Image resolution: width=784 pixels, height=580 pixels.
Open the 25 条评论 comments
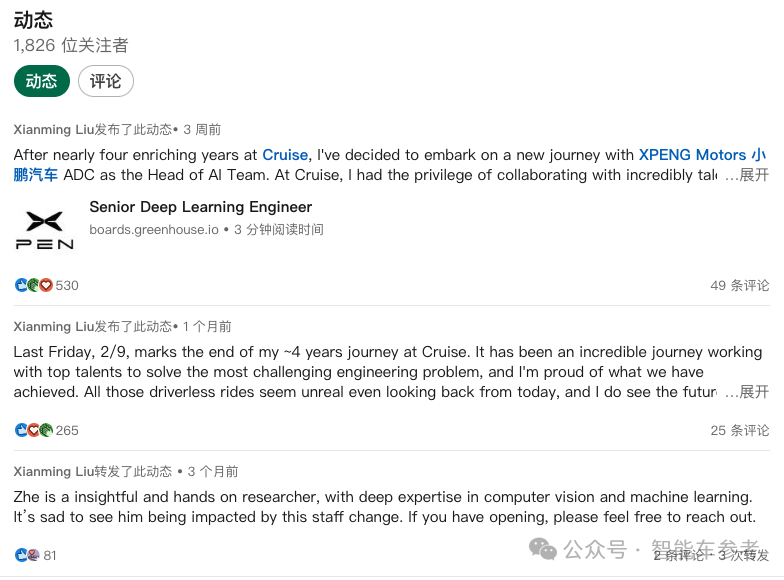740,430
